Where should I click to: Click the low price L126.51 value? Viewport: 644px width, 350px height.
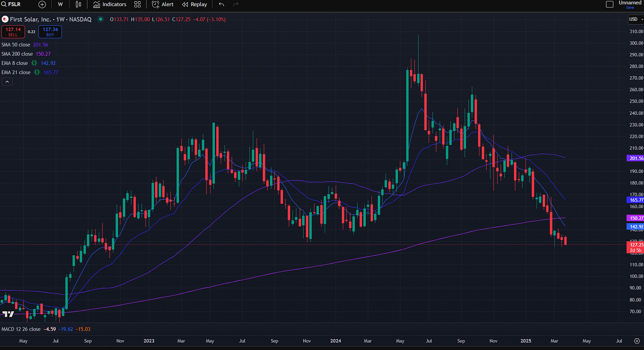(x=161, y=19)
